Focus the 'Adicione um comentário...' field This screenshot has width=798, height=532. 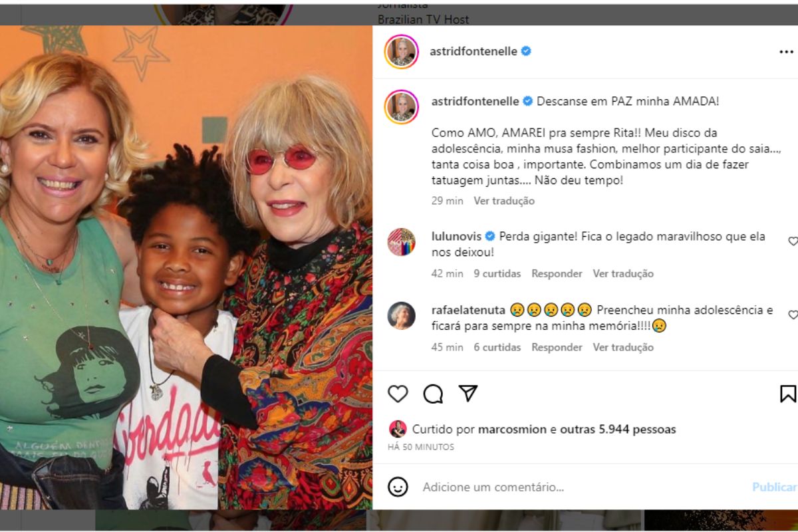click(579, 487)
